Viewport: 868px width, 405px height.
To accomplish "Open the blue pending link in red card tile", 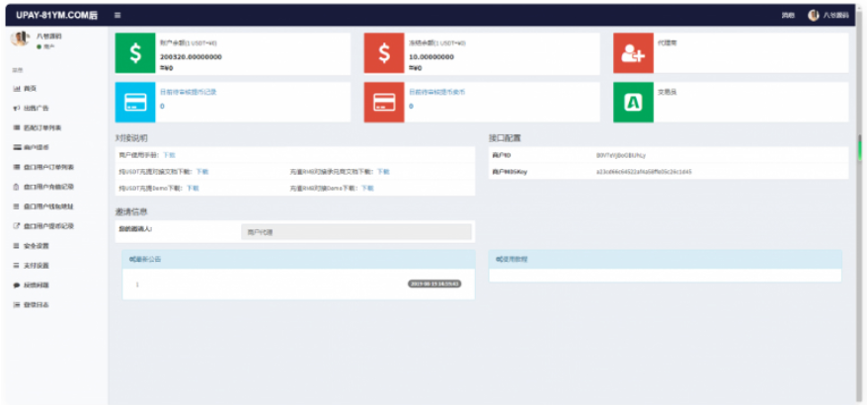I will coord(436,92).
